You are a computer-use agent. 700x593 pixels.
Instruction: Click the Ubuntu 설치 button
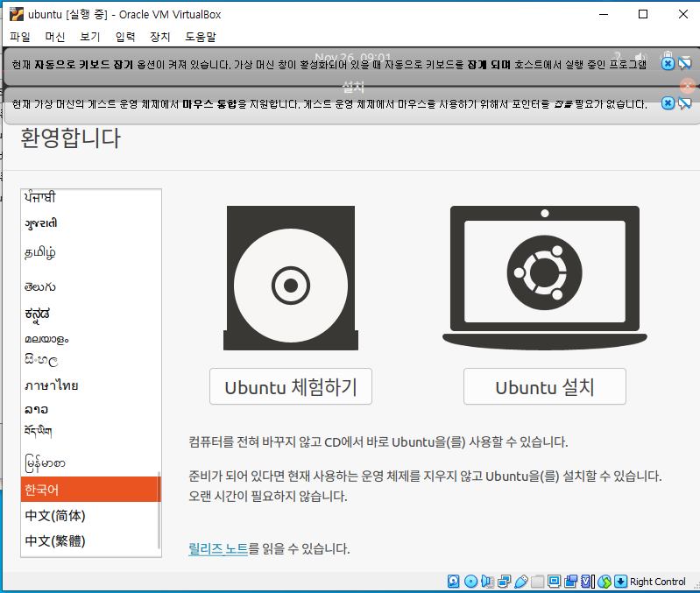pyautogui.click(x=545, y=386)
